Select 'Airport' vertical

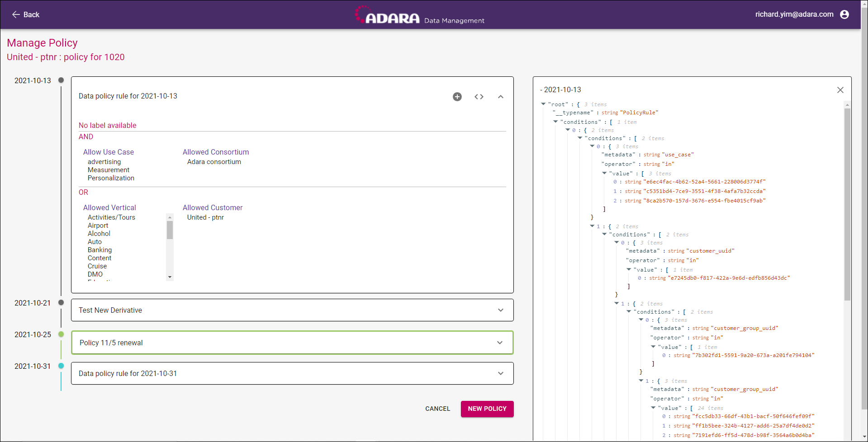(98, 226)
